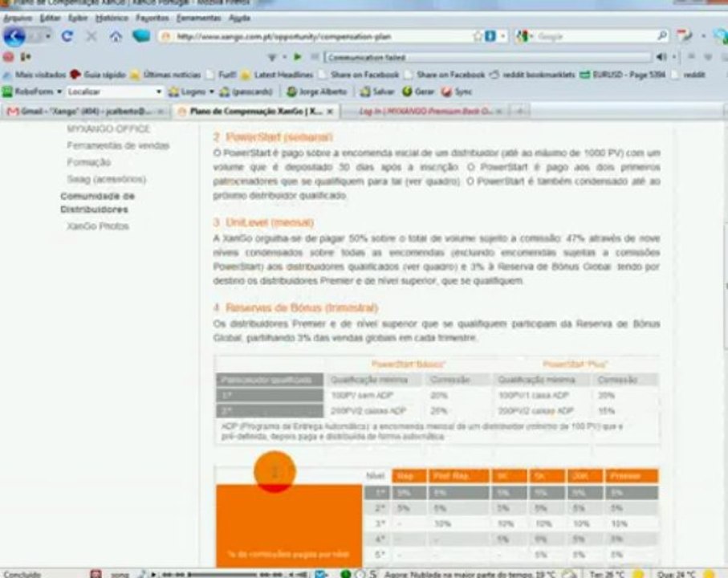
Task: Open the Histórico menu
Action: point(112,18)
